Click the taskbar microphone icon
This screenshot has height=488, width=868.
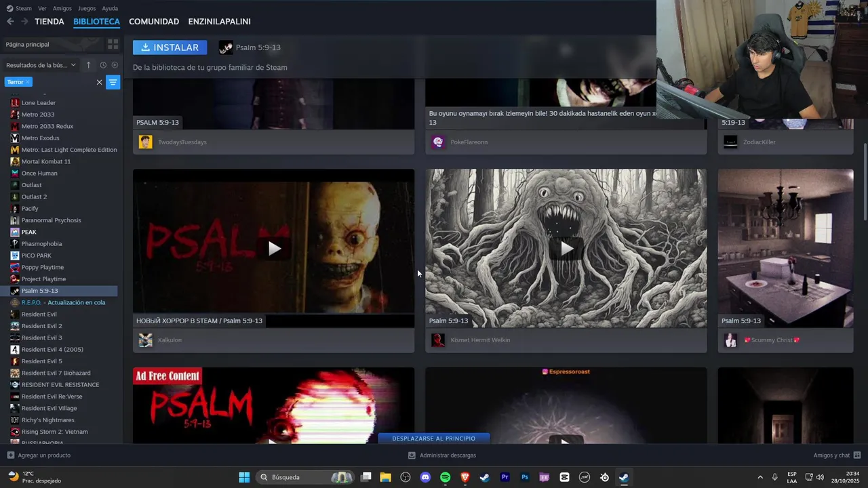[x=774, y=477]
